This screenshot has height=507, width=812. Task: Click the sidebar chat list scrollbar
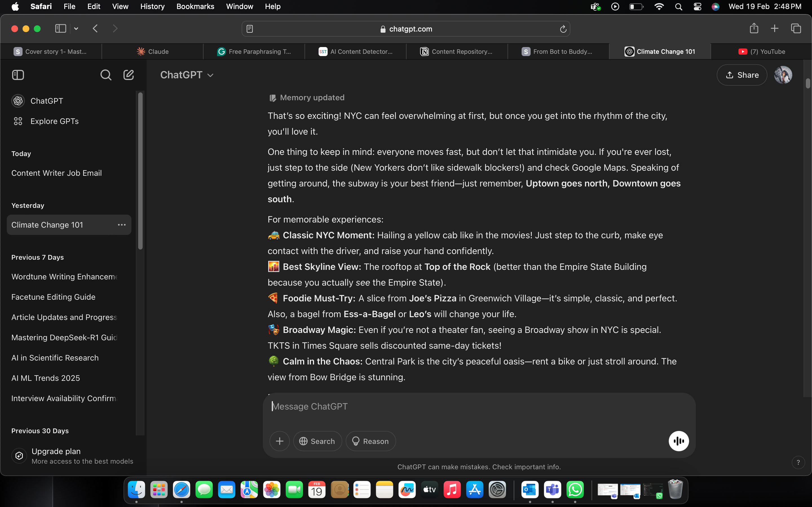point(140,171)
